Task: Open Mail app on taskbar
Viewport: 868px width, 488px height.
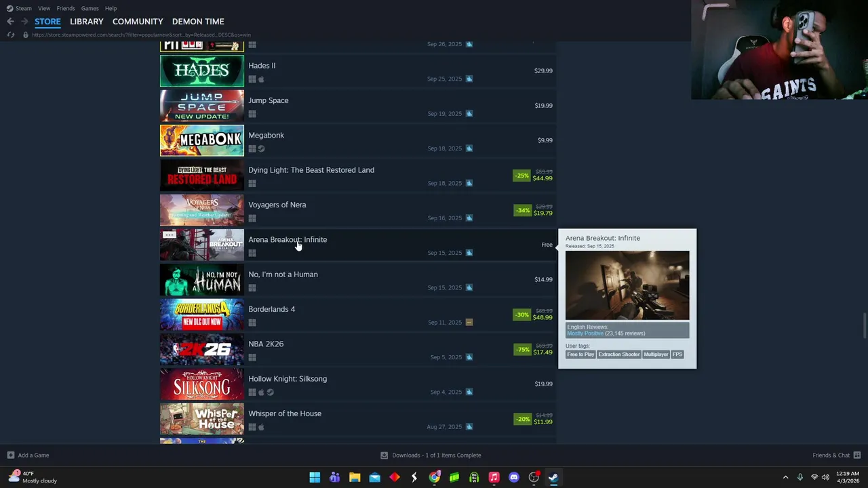Action: click(374, 477)
